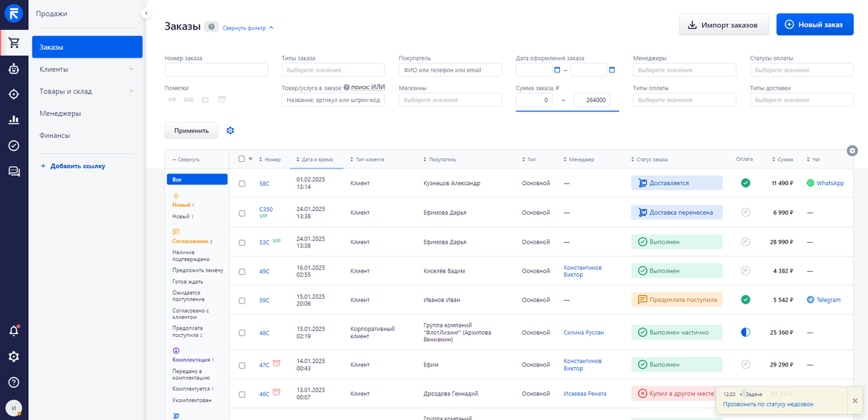Open the notifications bell icon
Viewport: 868px width, 420px height.
(14, 330)
